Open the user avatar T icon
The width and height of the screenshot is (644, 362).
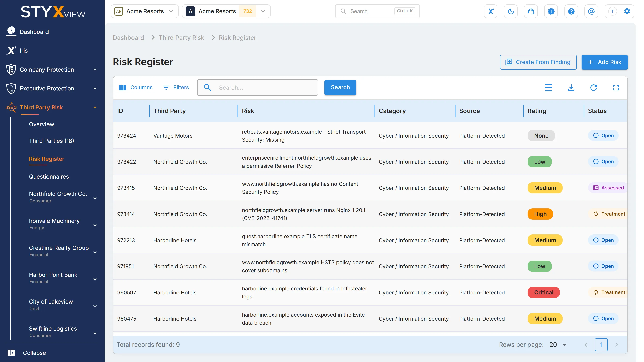click(612, 11)
